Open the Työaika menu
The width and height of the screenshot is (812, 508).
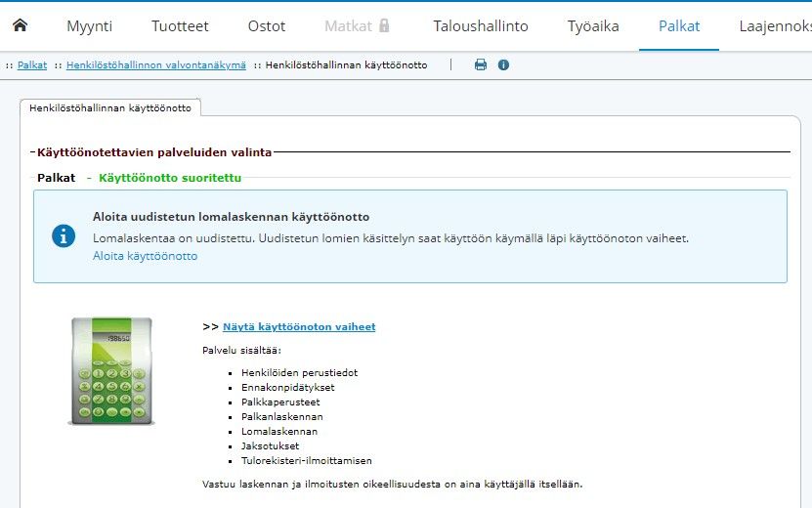(593, 26)
